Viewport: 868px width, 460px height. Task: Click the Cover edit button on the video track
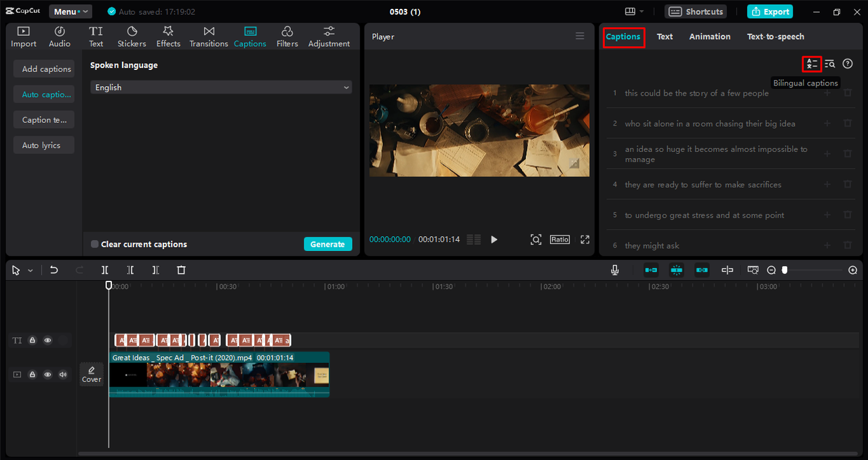92,374
